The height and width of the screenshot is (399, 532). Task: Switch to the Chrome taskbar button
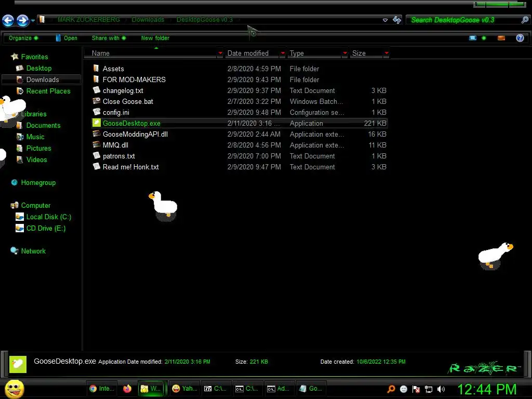coord(102,389)
